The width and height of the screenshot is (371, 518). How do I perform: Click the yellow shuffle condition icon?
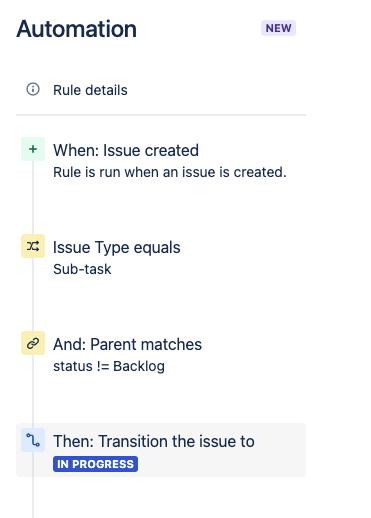[x=33, y=246]
